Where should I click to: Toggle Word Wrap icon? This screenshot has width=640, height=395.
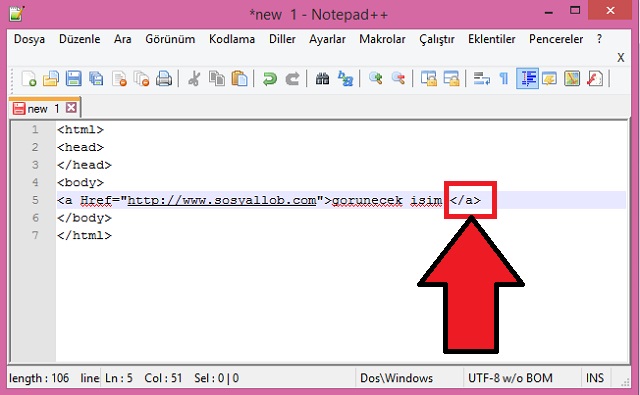coord(482,78)
